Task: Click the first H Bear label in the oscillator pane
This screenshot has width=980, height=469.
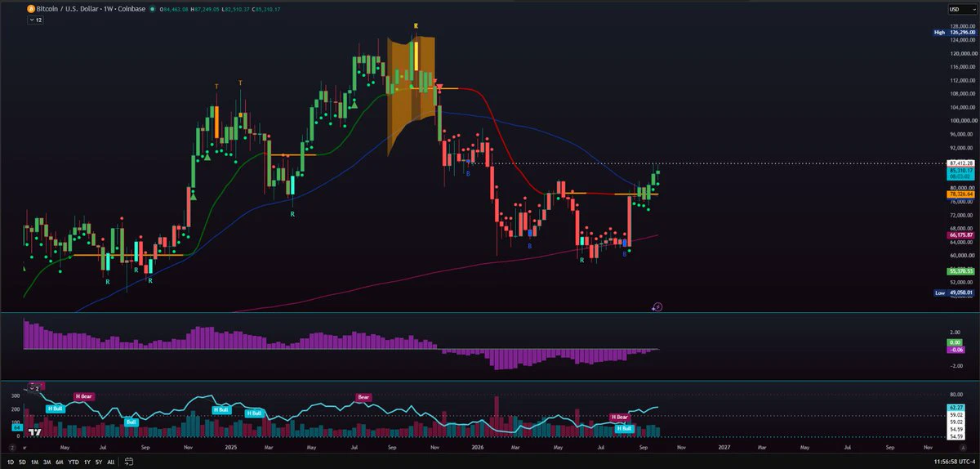Action: click(x=84, y=396)
